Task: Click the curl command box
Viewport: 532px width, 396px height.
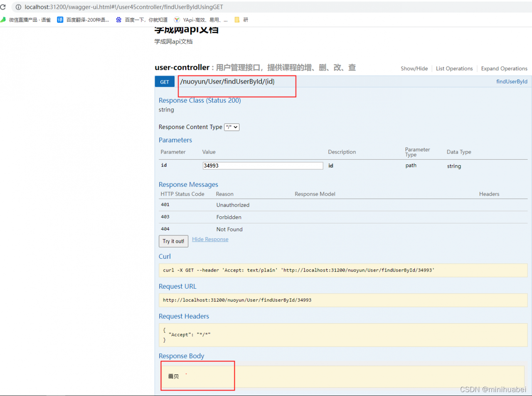Action: (343, 270)
